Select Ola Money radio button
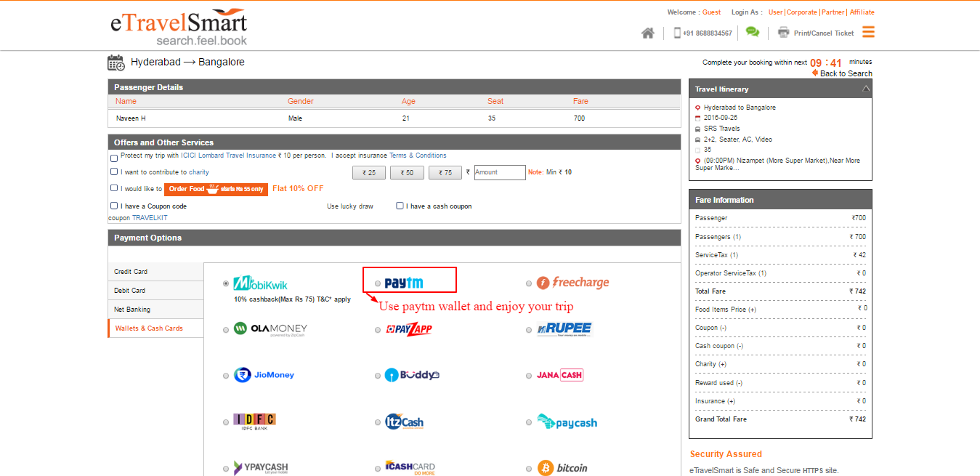The height and width of the screenshot is (476, 980). 227,330
